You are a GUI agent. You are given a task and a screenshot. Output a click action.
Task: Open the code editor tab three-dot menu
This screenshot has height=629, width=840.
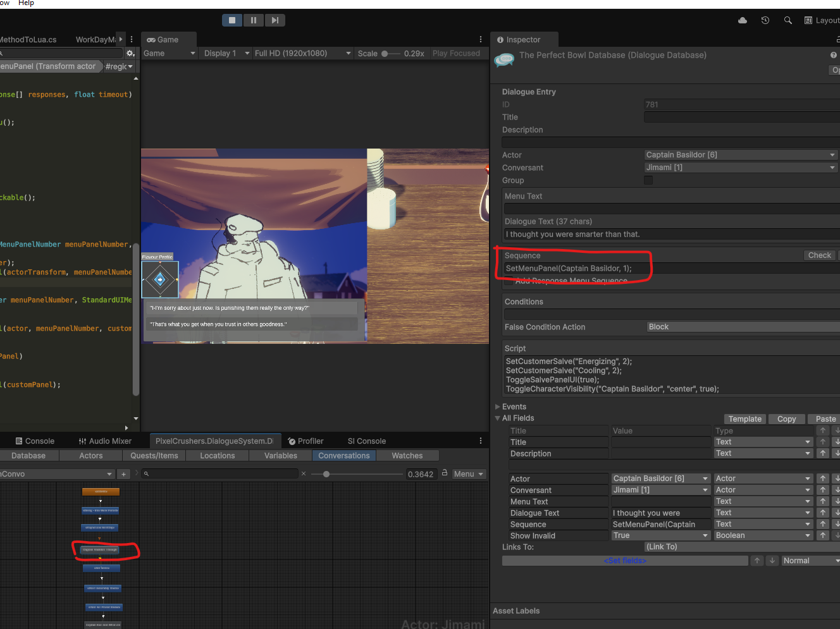tap(132, 39)
